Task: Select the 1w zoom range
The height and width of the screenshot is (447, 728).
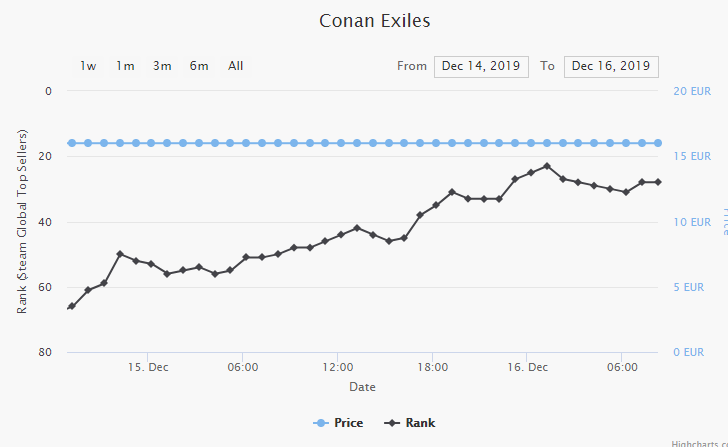Action: 89,66
